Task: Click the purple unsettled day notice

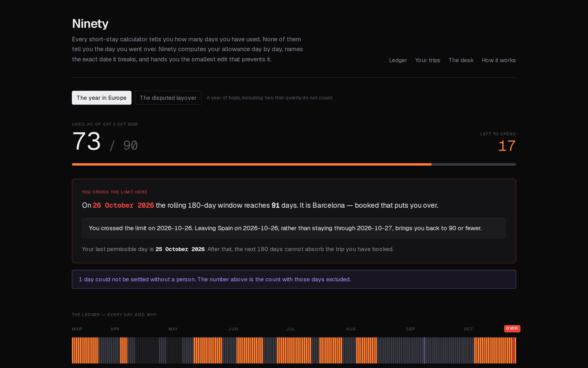Action: [294, 279]
